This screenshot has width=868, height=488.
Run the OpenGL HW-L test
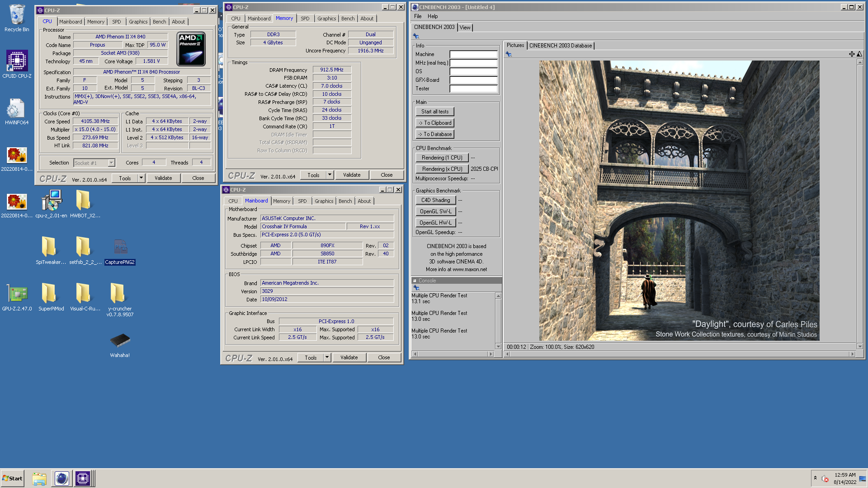(x=436, y=223)
